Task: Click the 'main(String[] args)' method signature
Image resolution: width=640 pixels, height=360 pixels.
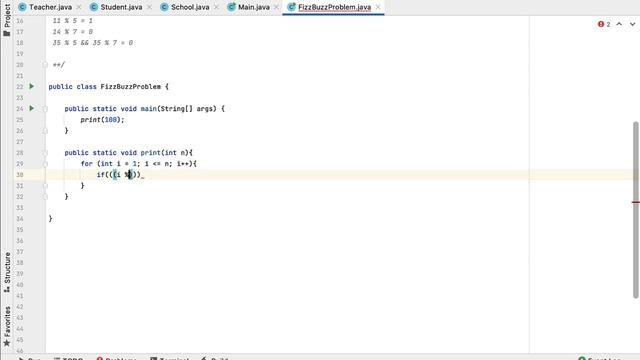Action: click(178, 109)
